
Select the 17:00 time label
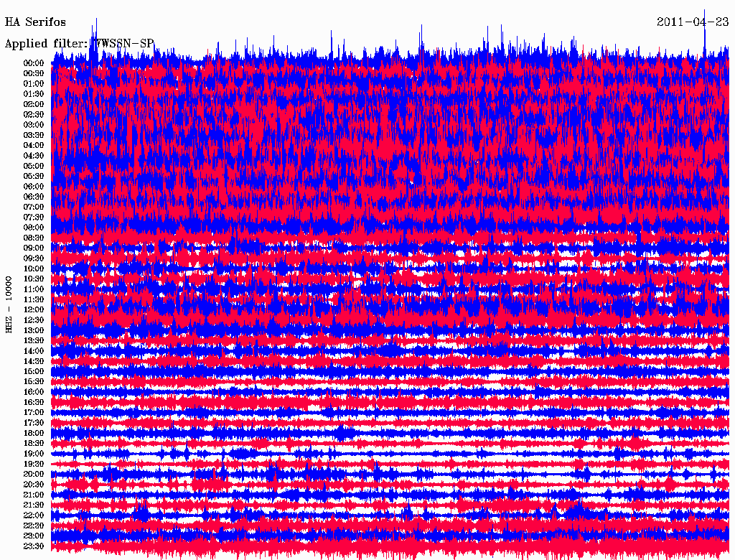(34, 412)
